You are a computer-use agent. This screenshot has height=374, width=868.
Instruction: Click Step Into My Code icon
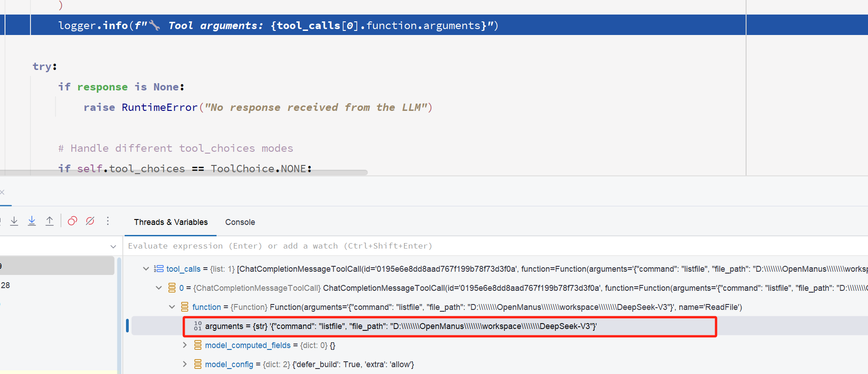coord(32,221)
